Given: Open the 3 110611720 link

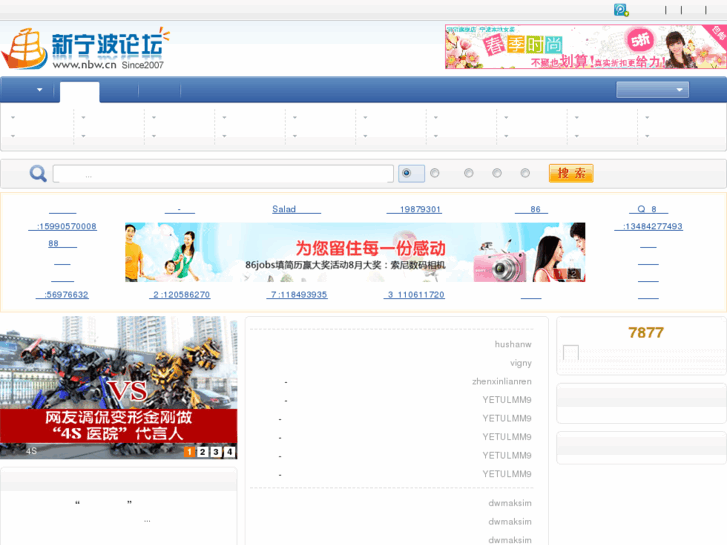Looking at the screenshot, I should coord(414,295).
